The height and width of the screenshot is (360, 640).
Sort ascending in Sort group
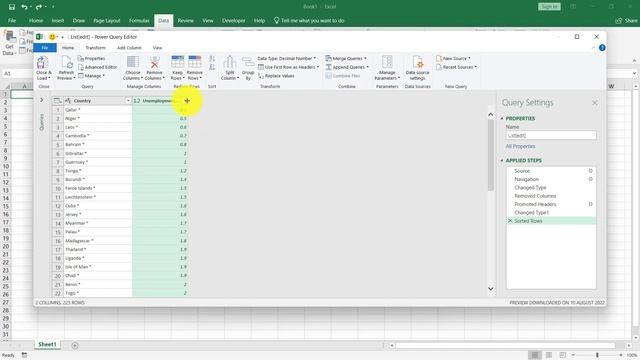pos(212,59)
